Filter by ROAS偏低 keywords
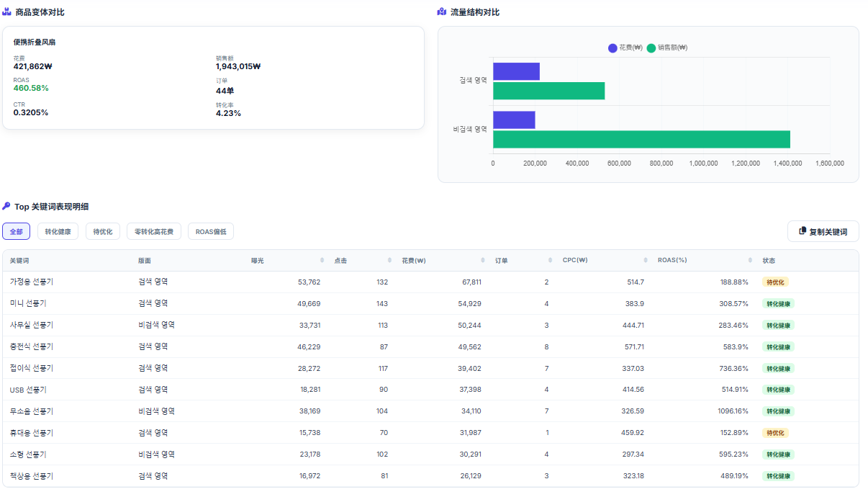 [x=211, y=231]
